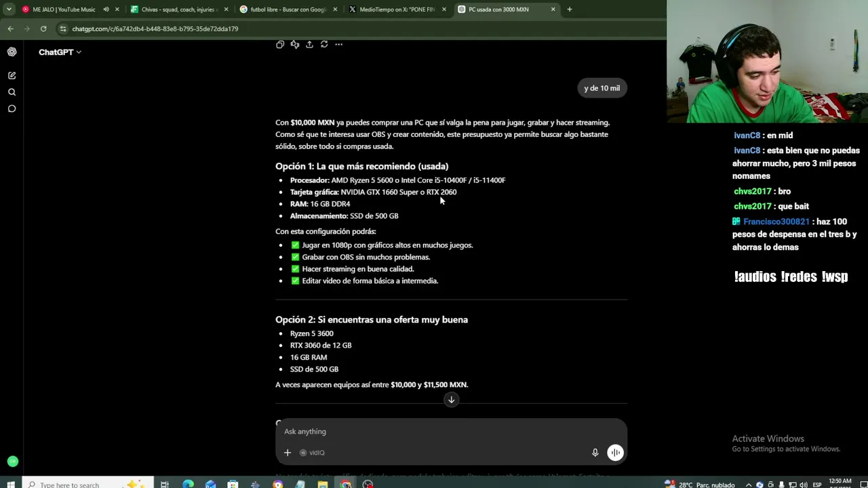Image resolution: width=868 pixels, height=488 pixels.
Task: Open a new browser tab with plus
Action: 570,9
